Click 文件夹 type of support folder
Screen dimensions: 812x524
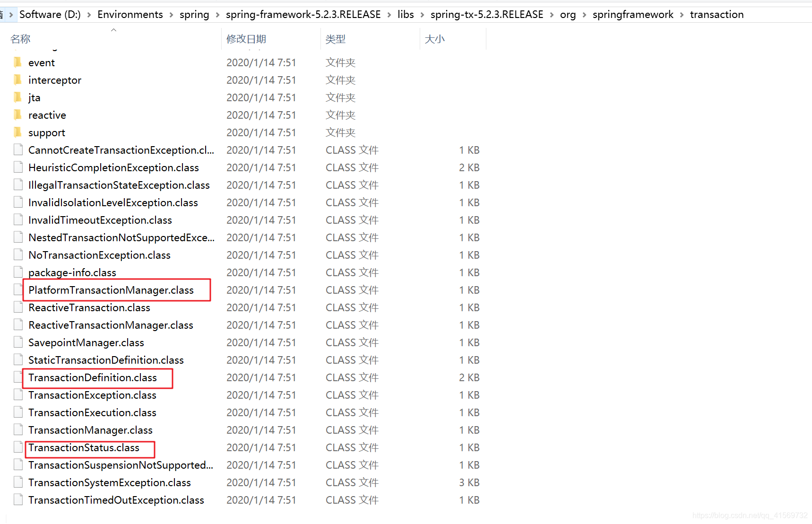340,132
